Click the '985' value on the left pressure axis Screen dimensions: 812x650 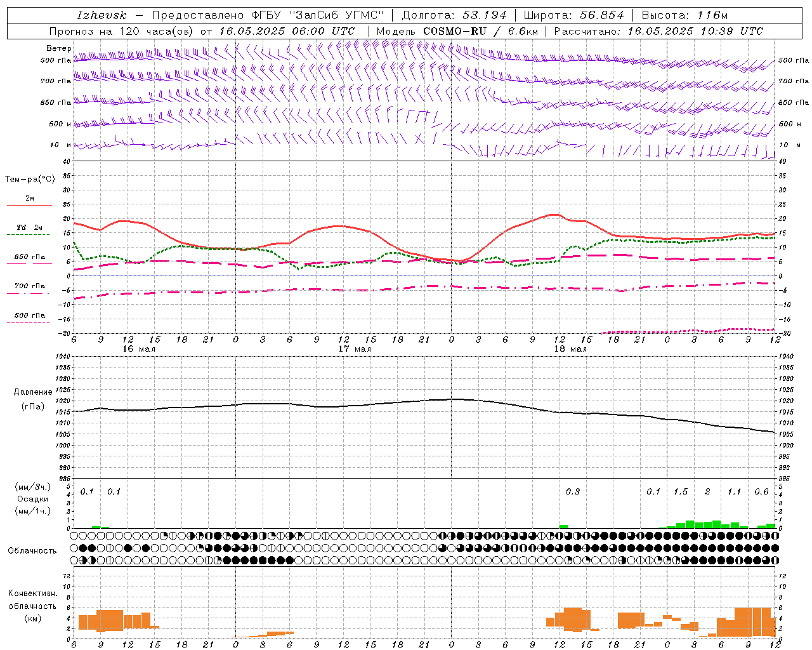(x=65, y=479)
